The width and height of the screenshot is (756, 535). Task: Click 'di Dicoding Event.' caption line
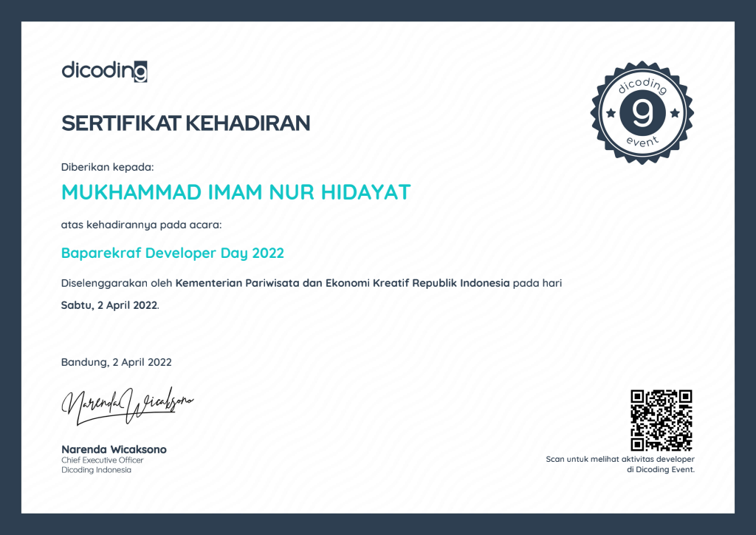coord(661,469)
